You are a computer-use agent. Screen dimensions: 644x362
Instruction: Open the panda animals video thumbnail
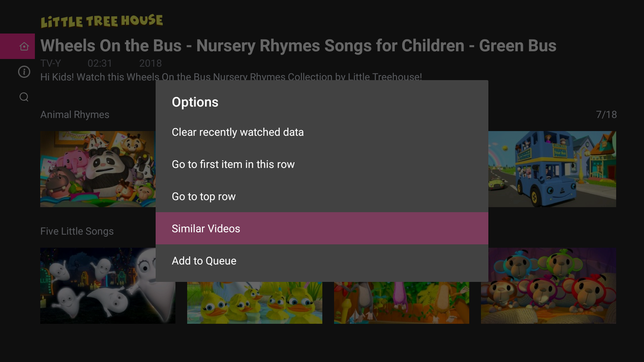click(x=97, y=169)
